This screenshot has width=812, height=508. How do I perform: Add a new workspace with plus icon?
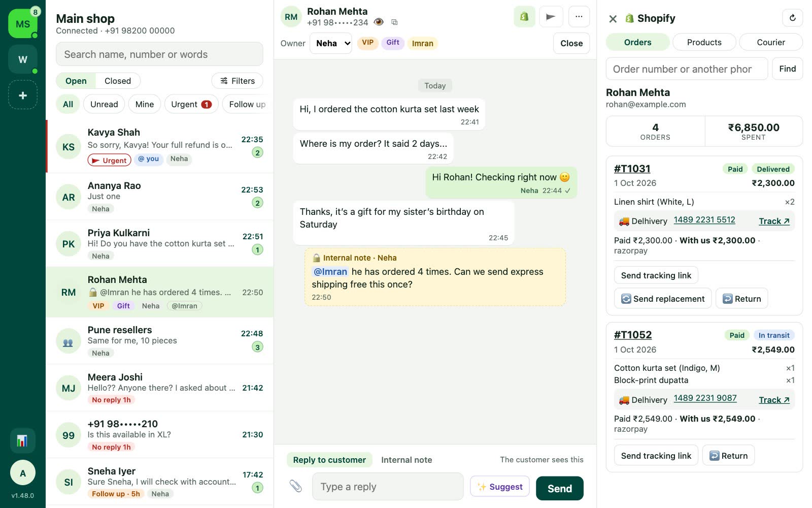23,95
